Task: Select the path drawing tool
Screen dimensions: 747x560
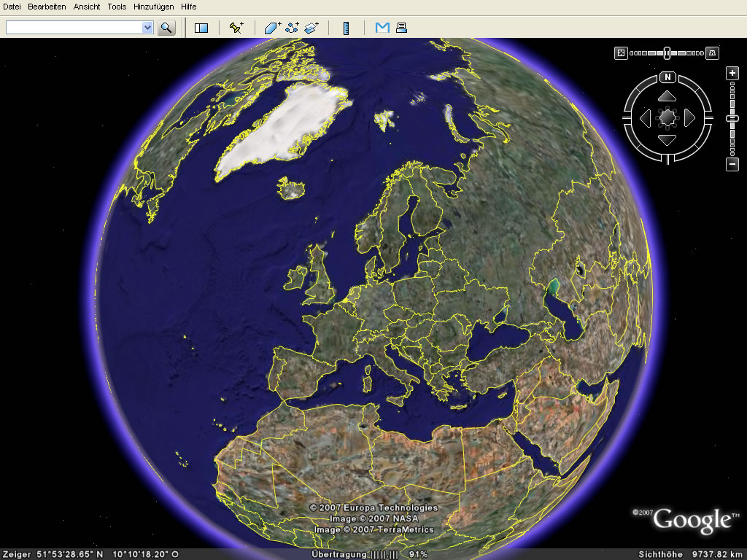Action: [x=293, y=28]
